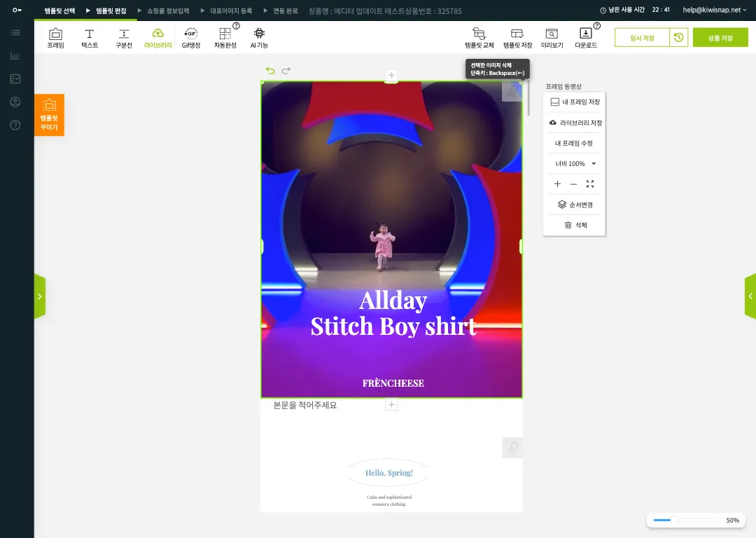This screenshot has height=538, width=756.
Task: Open the orange 템플릿 꾸미기 panel
Action: pyautogui.click(x=49, y=115)
